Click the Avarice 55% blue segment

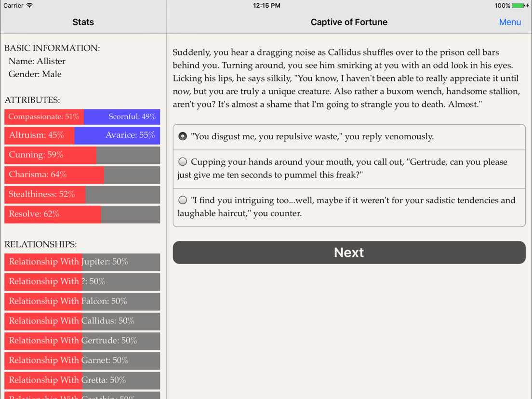tap(117, 135)
